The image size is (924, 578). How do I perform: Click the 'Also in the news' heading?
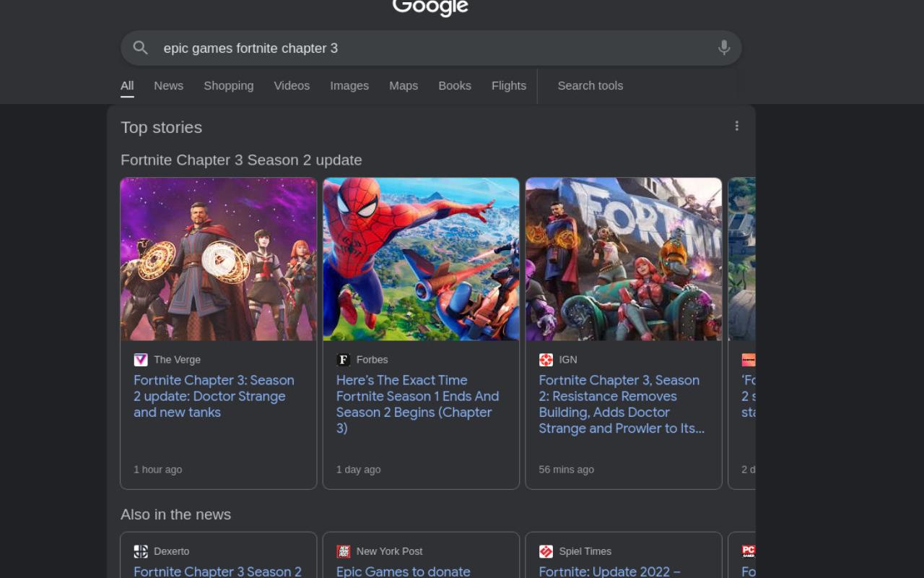[x=175, y=514]
